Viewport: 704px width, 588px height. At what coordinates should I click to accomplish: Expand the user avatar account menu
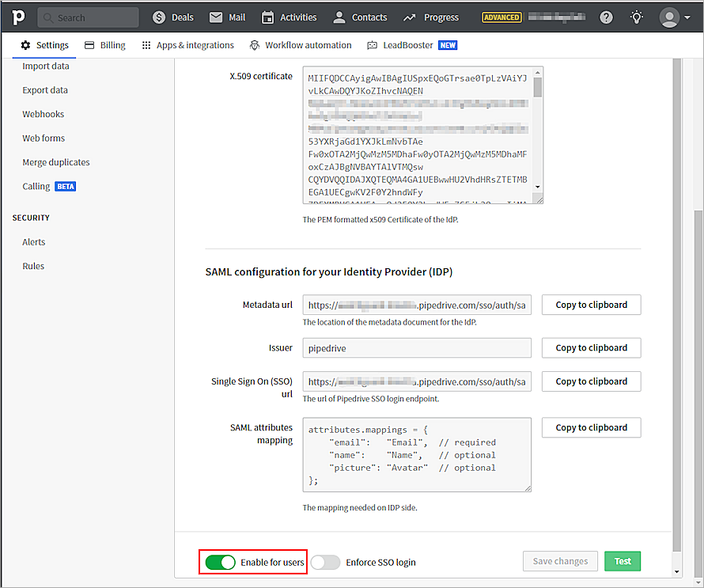[674, 17]
